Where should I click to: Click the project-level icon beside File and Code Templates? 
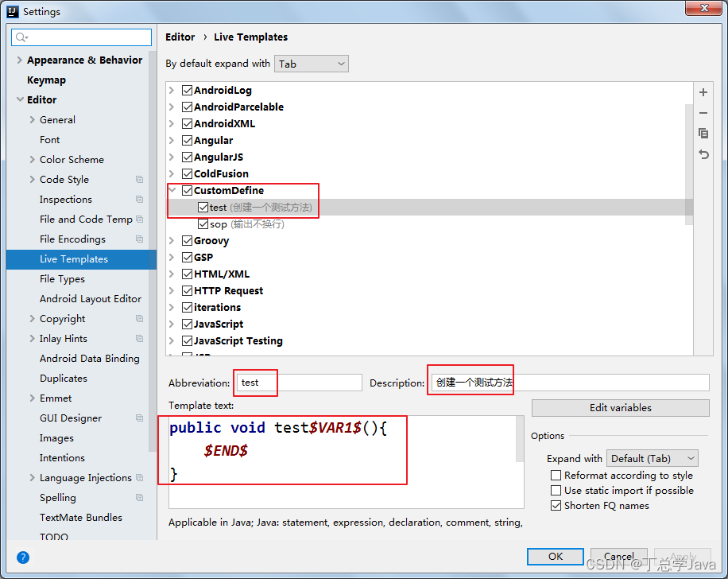coord(139,220)
